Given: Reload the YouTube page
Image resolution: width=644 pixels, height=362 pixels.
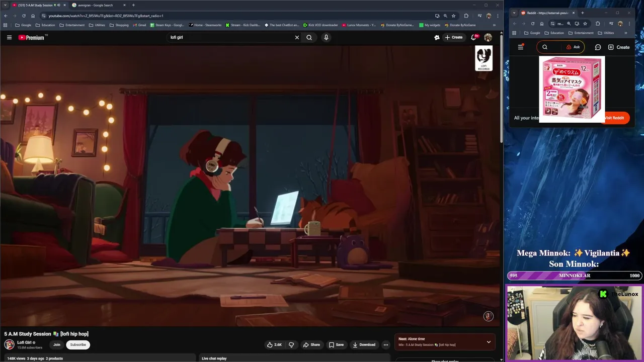Looking at the screenshot, I should click(x=24, y=16).
